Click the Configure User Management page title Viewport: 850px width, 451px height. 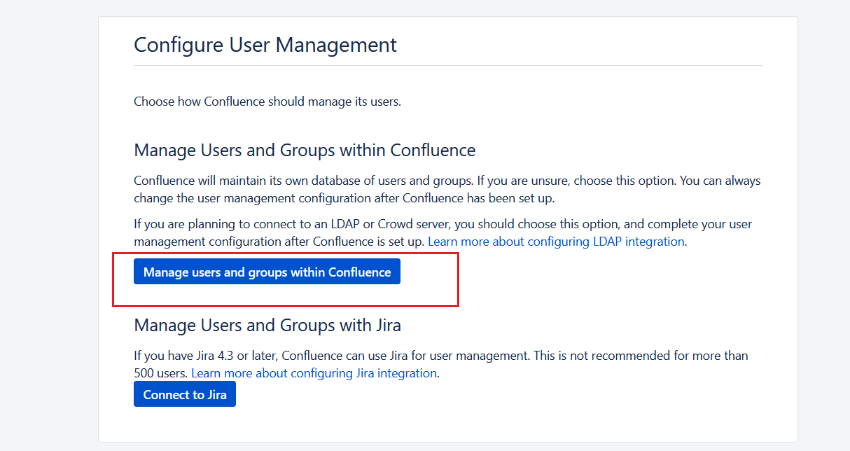pyautogui.click(x=265, y=45)
